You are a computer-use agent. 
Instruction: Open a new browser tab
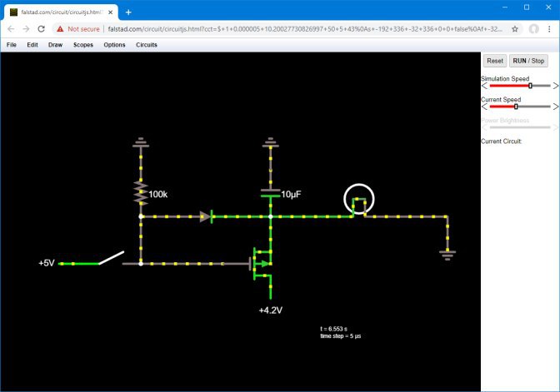(128, 12)
